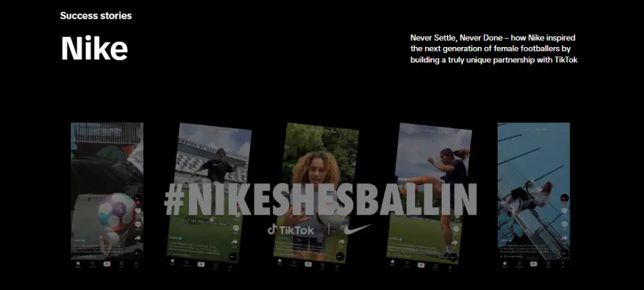The width and height of the screenshot is (644, 290).
Task: Tap Discover search icon in stadium juggling phone
Action: tap(187, 262)
